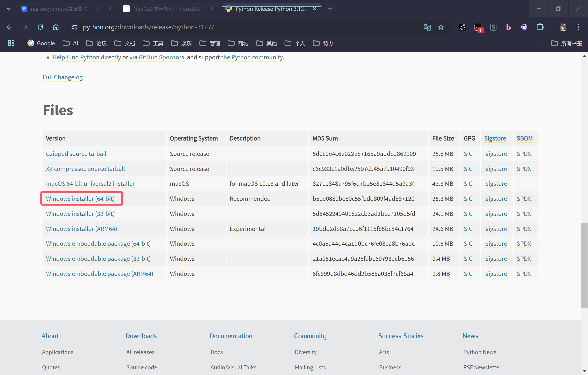Open the Full Changelog link

63,77
